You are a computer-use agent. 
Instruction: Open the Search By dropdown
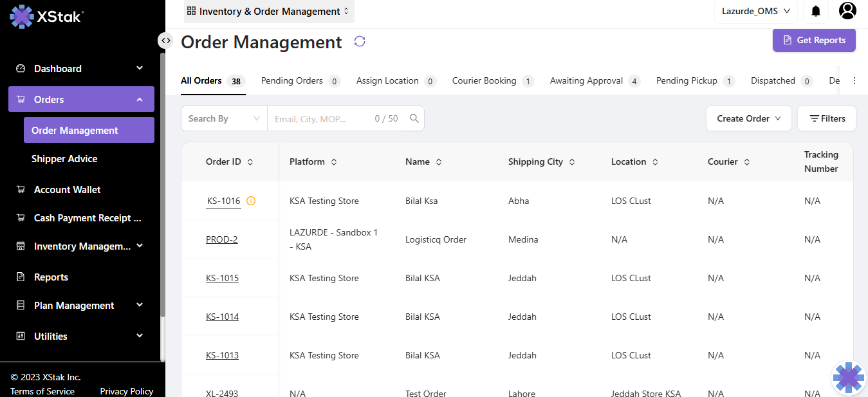tap(224, 118)
